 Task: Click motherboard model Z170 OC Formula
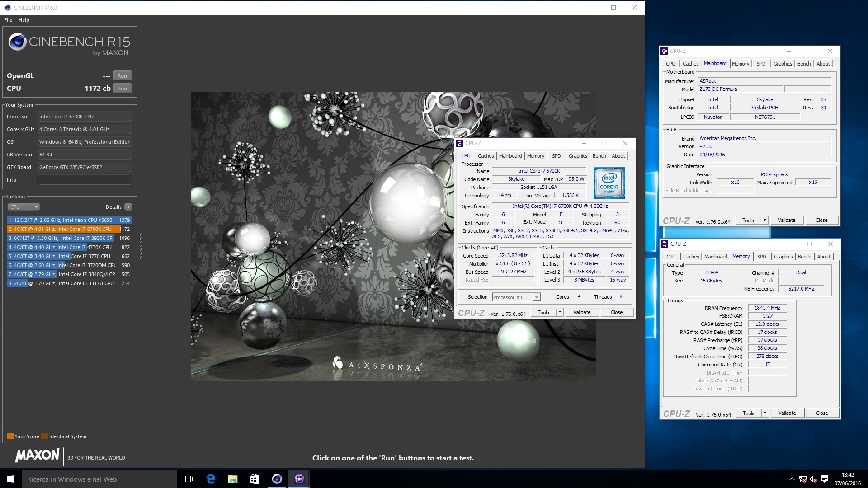740,89
